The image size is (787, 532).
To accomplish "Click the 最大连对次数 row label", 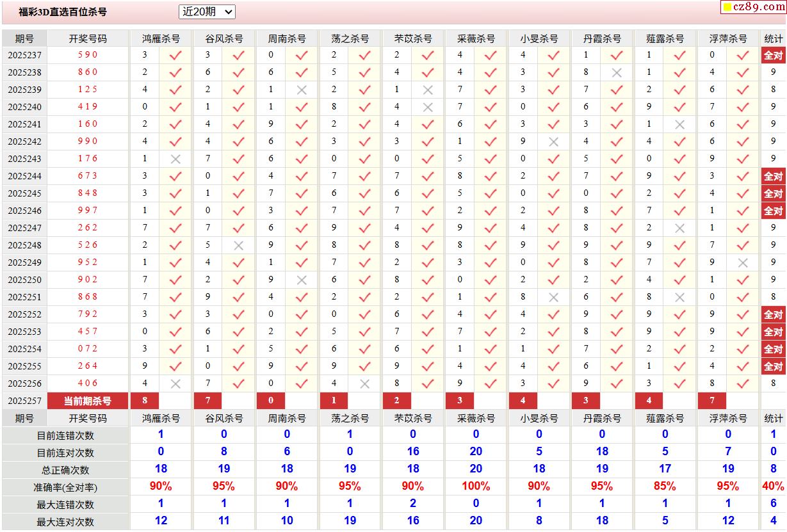I will [65, 522].
